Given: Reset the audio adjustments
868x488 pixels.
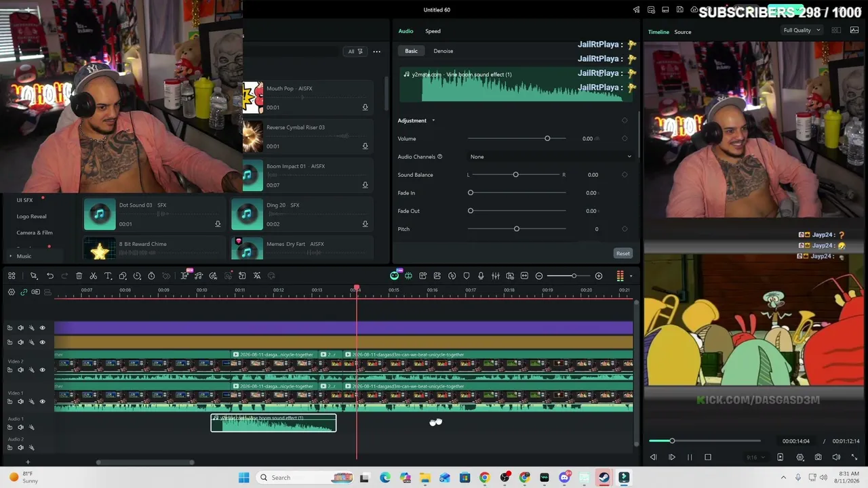Looking at the screenshot, I should pos(623,253).
